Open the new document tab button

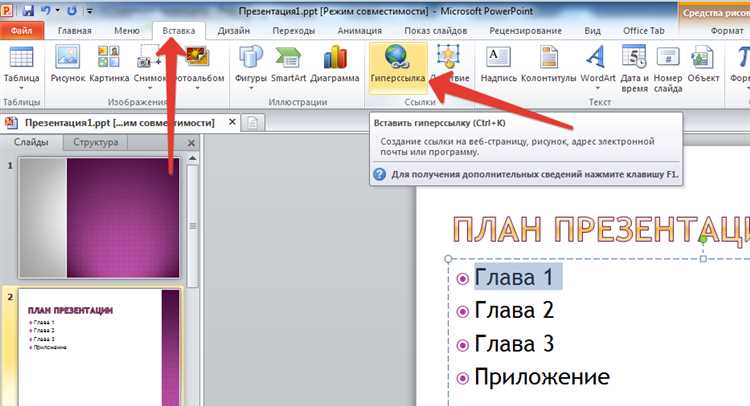coord(253,123)
